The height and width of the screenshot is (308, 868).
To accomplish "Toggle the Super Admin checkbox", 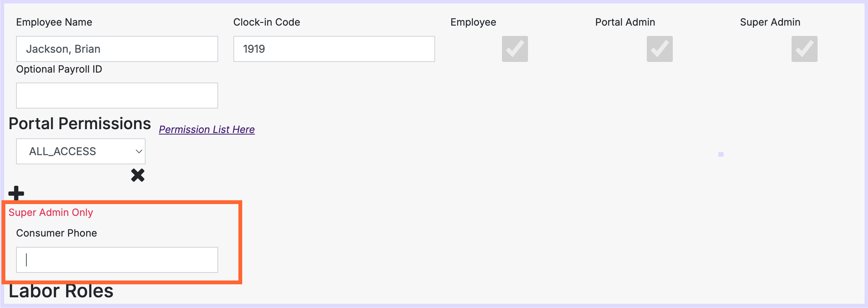I will tap(804, 49).
